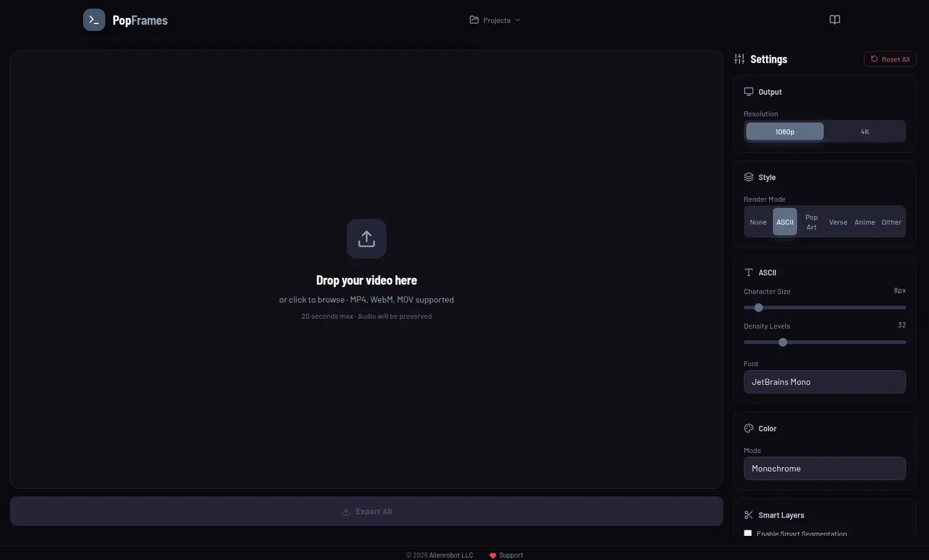Enable Smart Segmentation checkbox
Screen dimensions: 929x560
coord(748,533)
